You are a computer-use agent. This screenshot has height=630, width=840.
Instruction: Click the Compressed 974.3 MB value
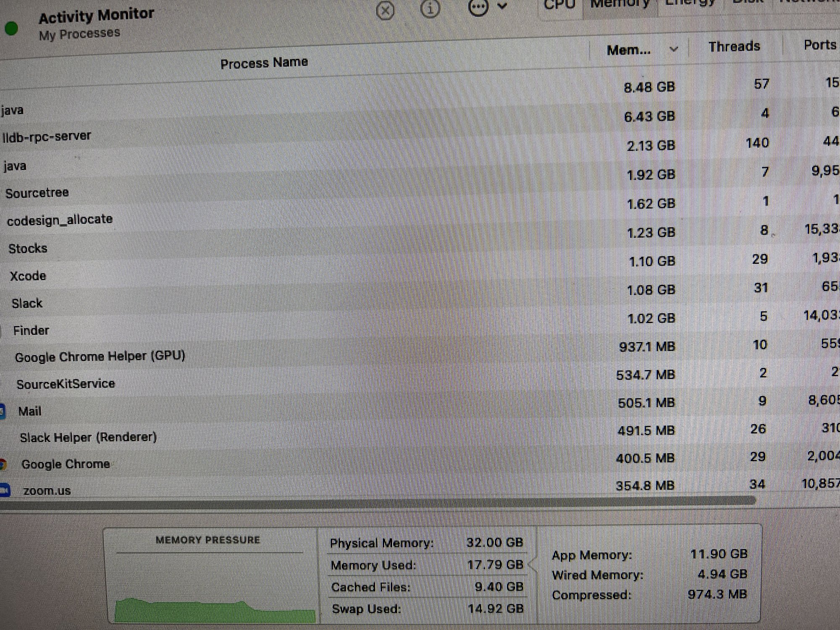click(717, 594)
